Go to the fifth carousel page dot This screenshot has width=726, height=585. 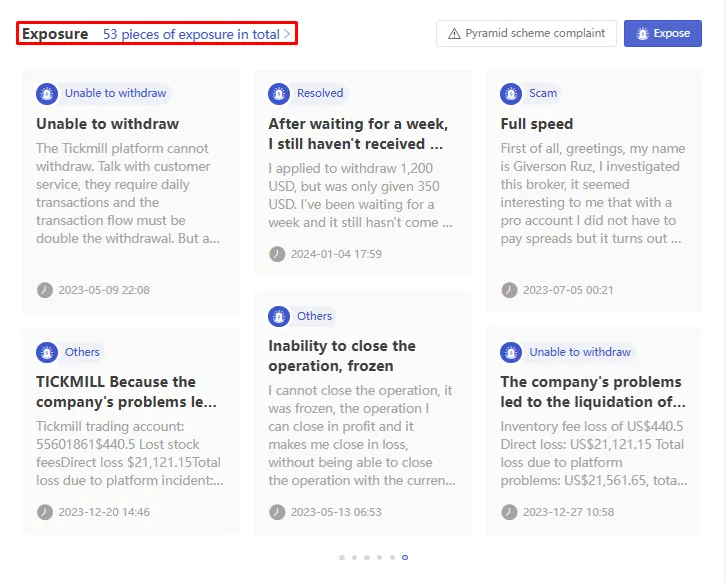(392, 558)
